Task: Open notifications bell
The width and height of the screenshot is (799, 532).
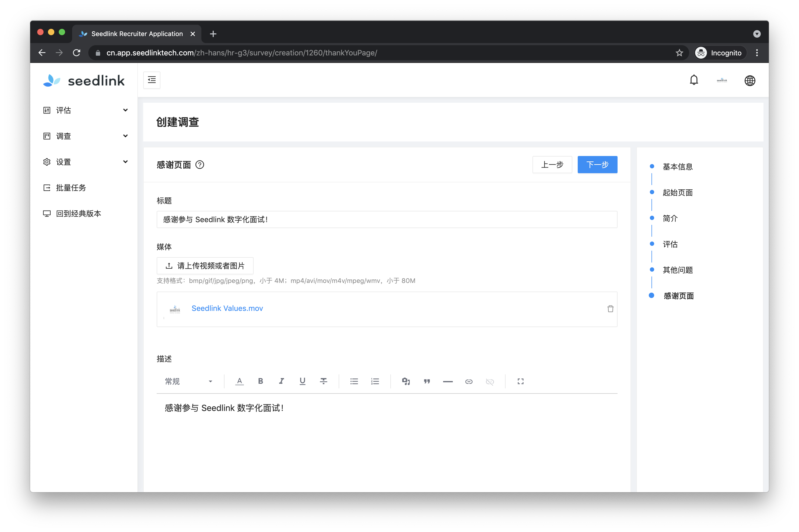Action: click(693, 80)
